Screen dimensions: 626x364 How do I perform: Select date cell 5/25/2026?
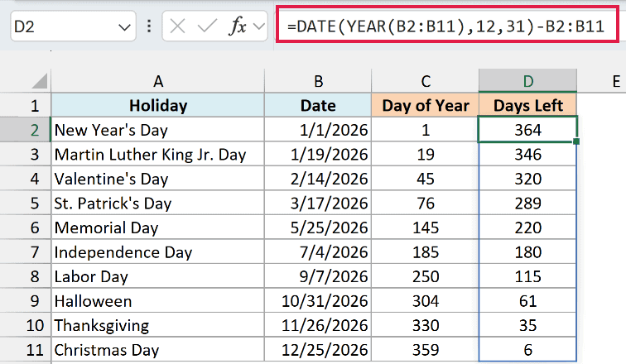tap(318, 227)
